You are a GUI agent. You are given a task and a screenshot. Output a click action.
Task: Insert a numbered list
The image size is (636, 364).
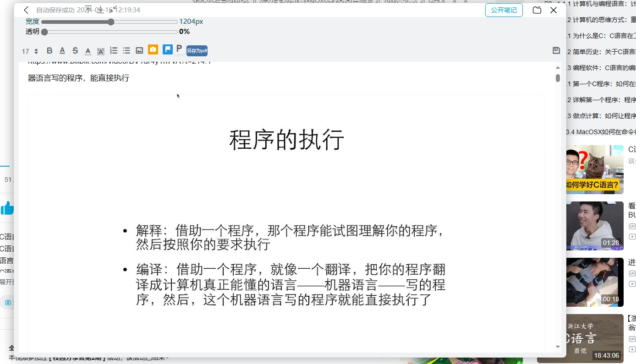click(x=114, y=51)
